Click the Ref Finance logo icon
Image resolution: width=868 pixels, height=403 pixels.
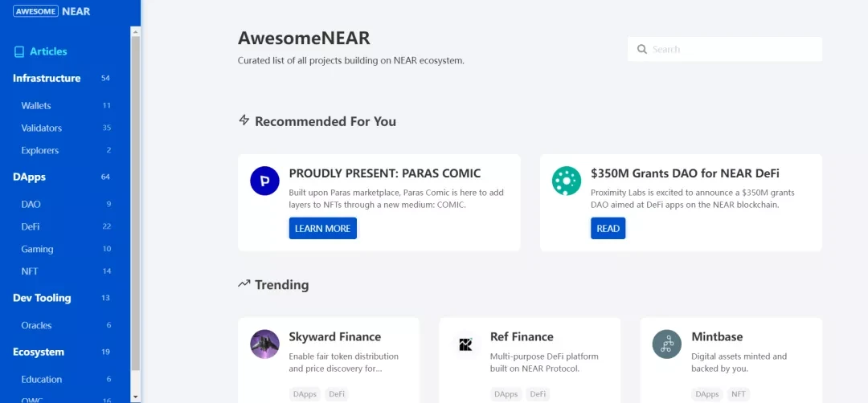click(465, 344)
